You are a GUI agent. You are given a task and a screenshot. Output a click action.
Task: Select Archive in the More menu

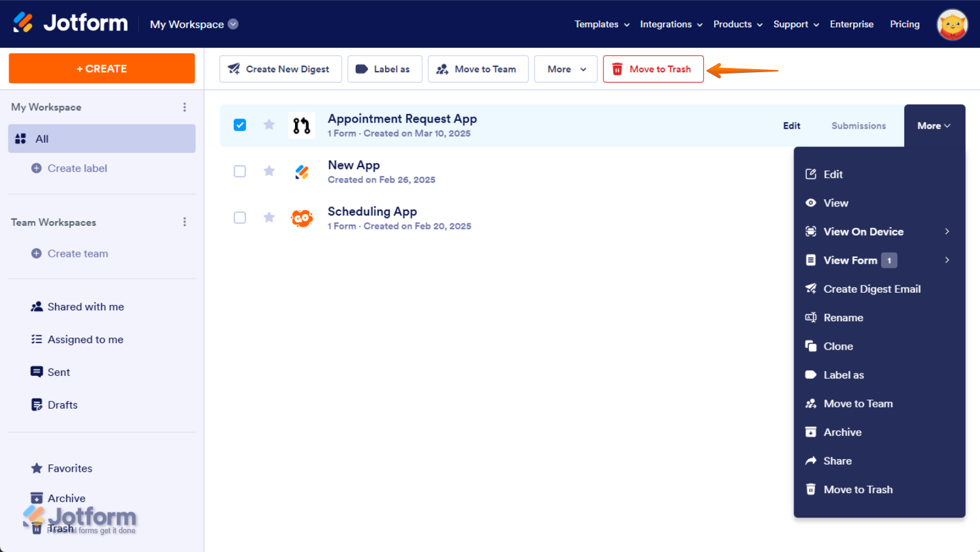pos(842,432)
